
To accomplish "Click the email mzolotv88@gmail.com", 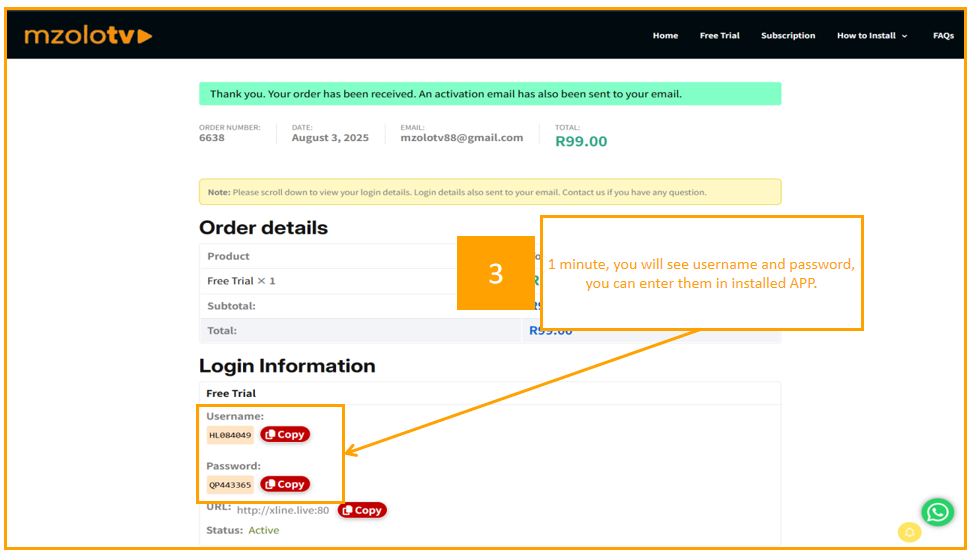I will [461, 138].
